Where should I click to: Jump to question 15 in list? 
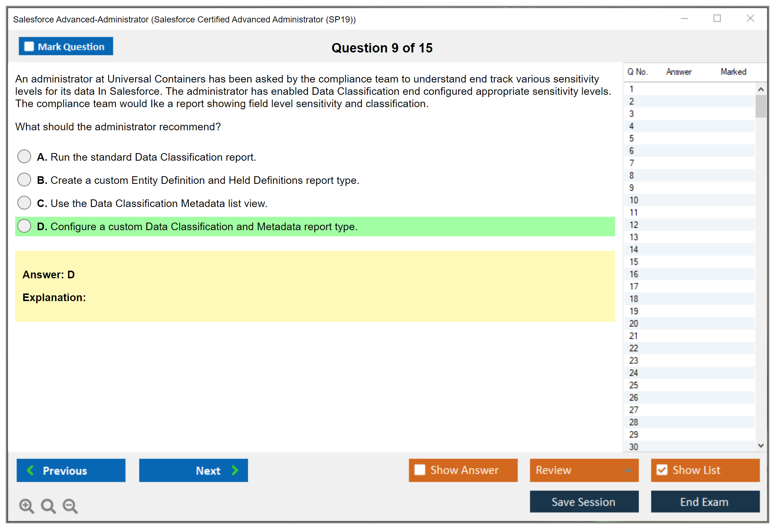click(x=634, y=262)
